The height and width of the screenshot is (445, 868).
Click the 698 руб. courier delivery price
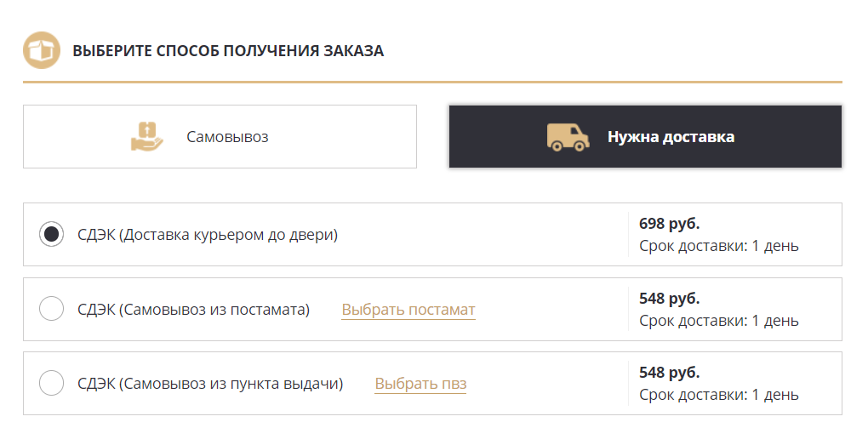(x=669, y=224)
